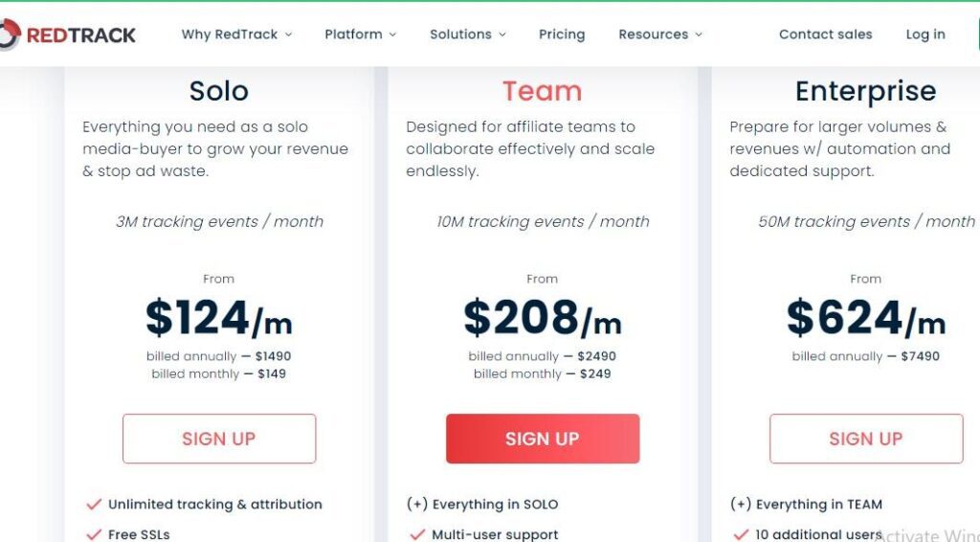Go to the Pricing page
The height and width of the screenshot is (542, 980).
click(x=562, y=34)
